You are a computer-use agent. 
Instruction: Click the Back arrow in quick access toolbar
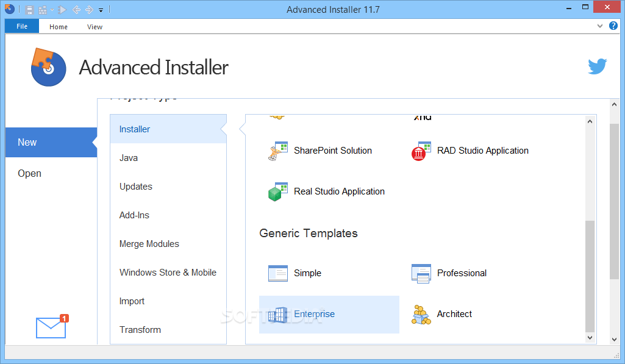click(x=76, y=10)
